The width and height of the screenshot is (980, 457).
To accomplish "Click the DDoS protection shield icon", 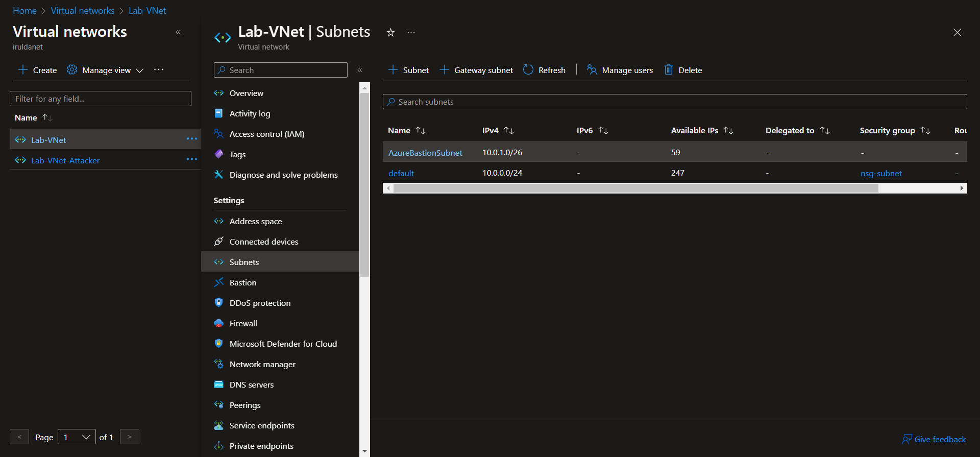I will (x=219, y=303).
